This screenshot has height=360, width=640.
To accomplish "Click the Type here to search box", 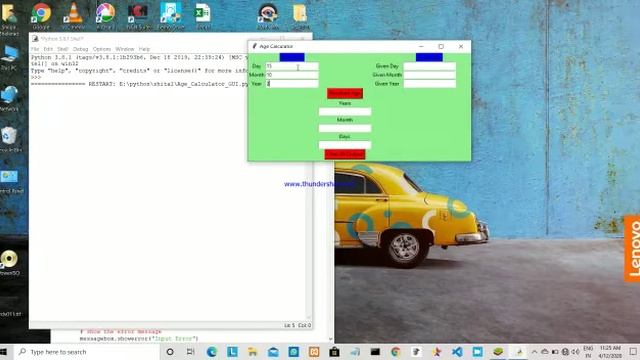I will (x=87, y=352).
